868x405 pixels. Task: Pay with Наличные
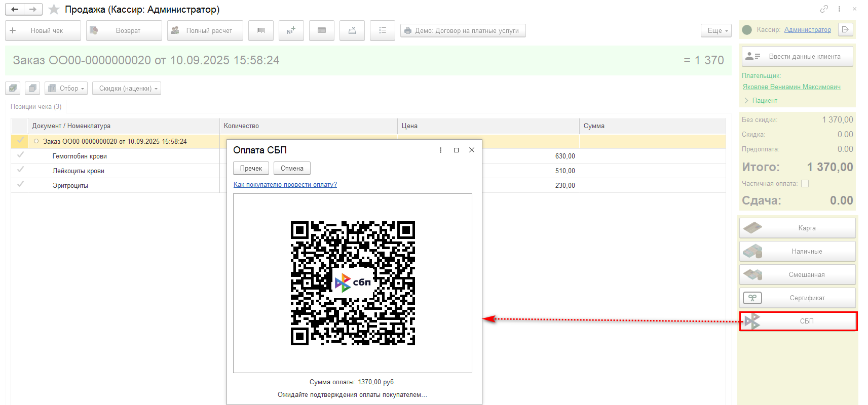pos(798,251)
